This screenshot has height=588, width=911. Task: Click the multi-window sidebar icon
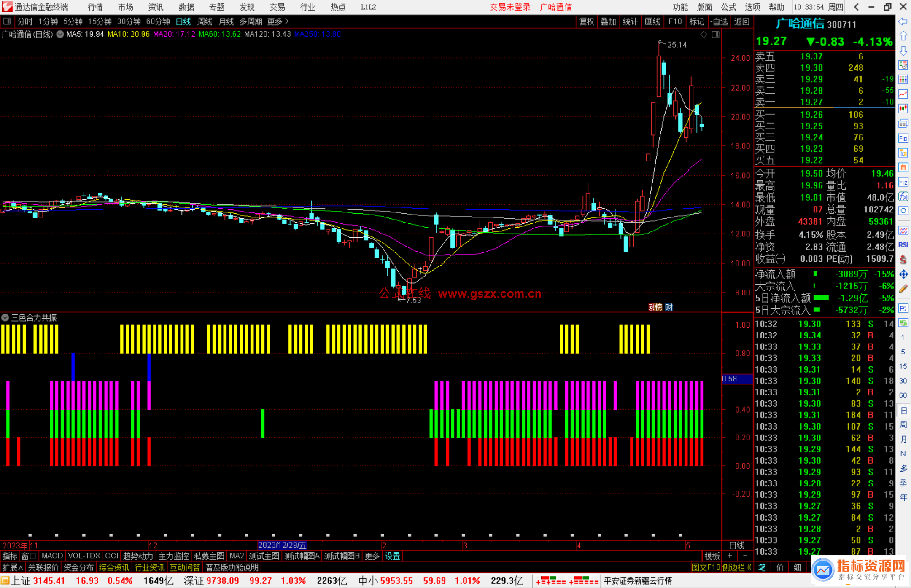coord(903,124)
